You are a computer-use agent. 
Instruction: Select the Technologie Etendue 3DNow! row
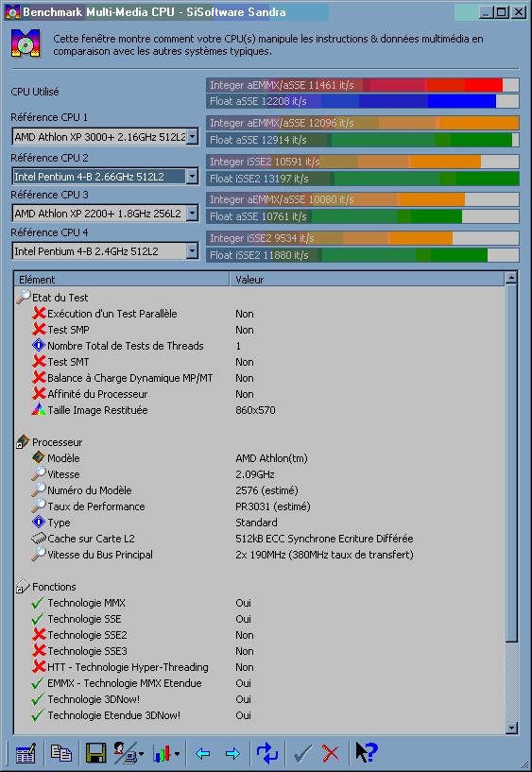(x=261, y=715)
